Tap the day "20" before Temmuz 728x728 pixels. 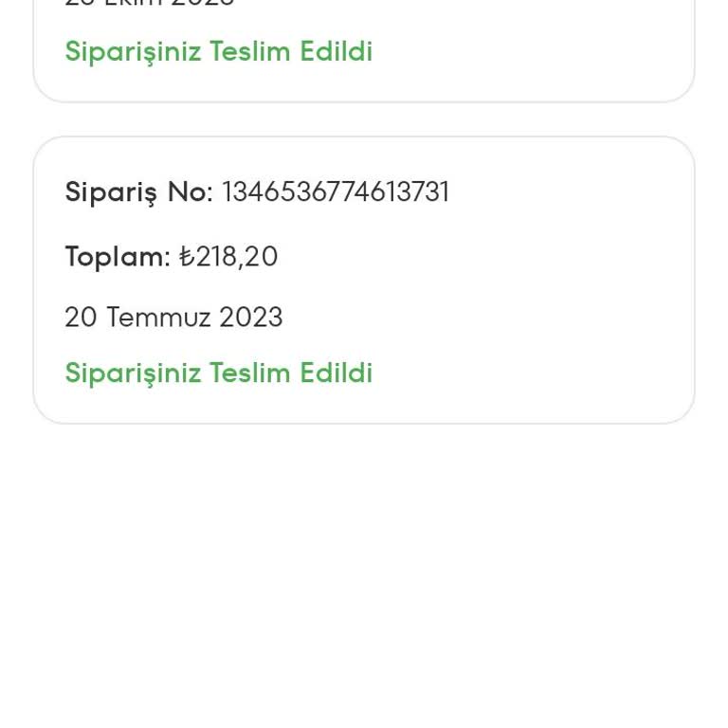[x=81, y=318]
